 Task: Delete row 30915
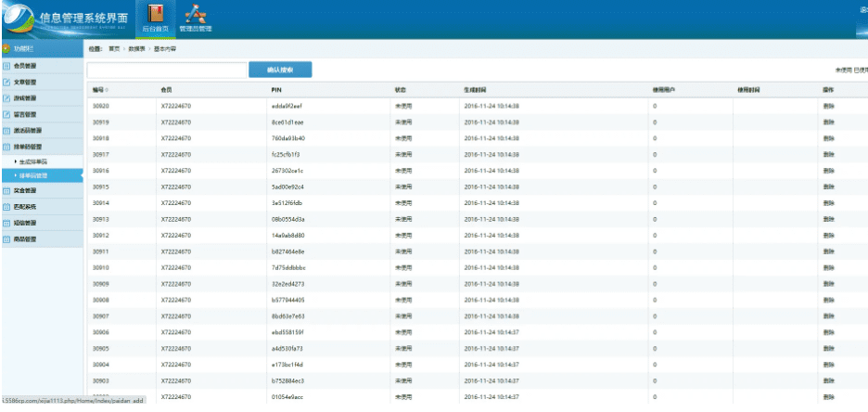[829, 187]
